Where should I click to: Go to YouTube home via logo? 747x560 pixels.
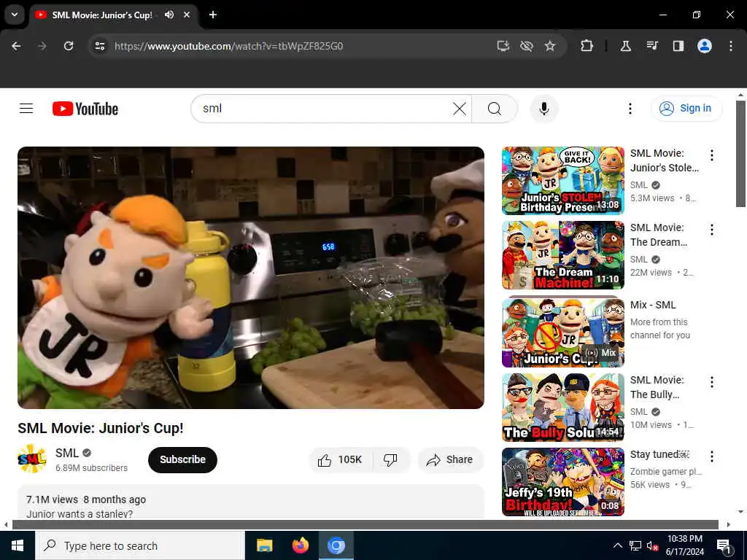click(x=85, y=109)
